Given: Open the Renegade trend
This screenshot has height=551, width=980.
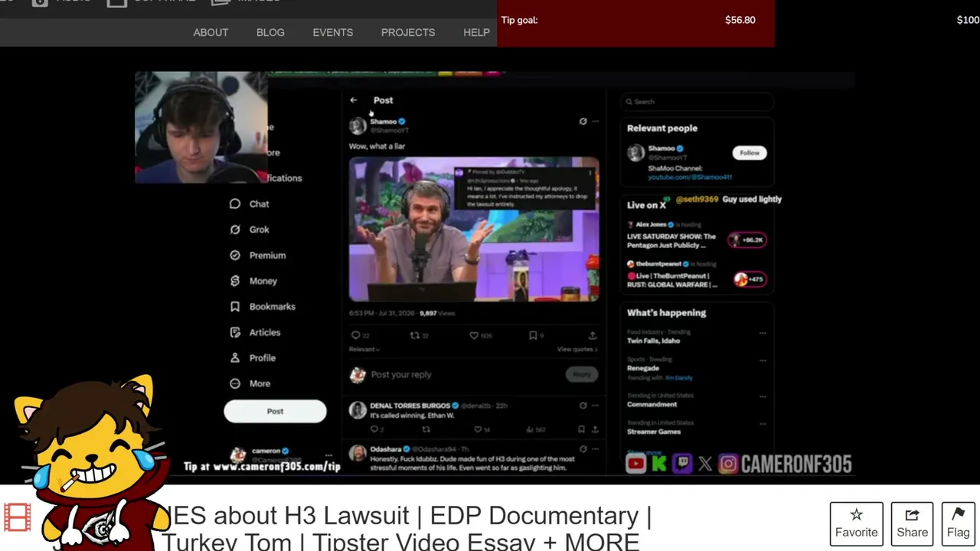Looking at the screenshot, I should (643, 368).
